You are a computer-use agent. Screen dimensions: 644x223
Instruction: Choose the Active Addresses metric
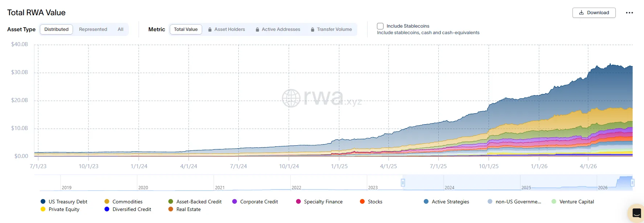(278, 29)
